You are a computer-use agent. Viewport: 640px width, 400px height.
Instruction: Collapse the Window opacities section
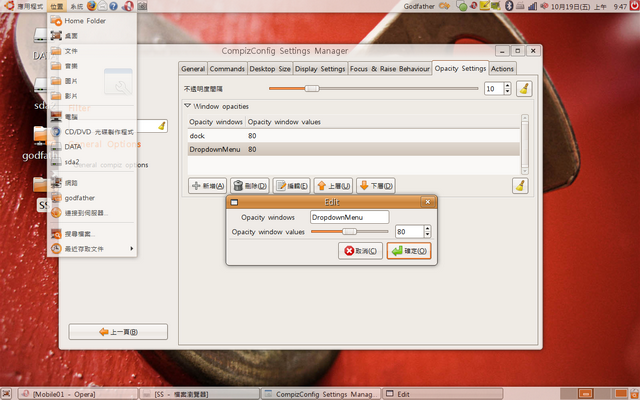point(187,106)
